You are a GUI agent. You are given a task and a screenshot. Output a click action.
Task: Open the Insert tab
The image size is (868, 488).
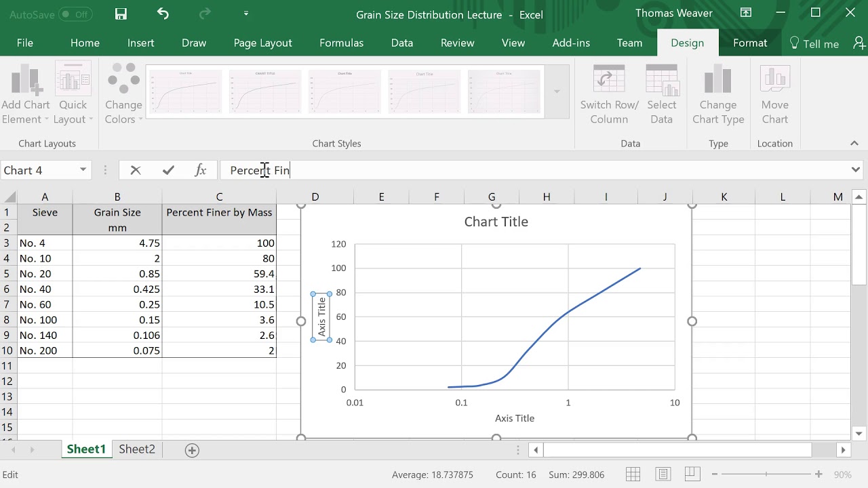click(x=140, y=43)
